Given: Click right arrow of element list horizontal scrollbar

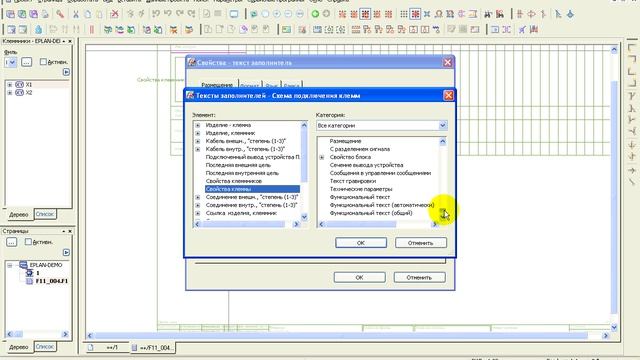Looking at the screenshot, I should coord(296,224).
